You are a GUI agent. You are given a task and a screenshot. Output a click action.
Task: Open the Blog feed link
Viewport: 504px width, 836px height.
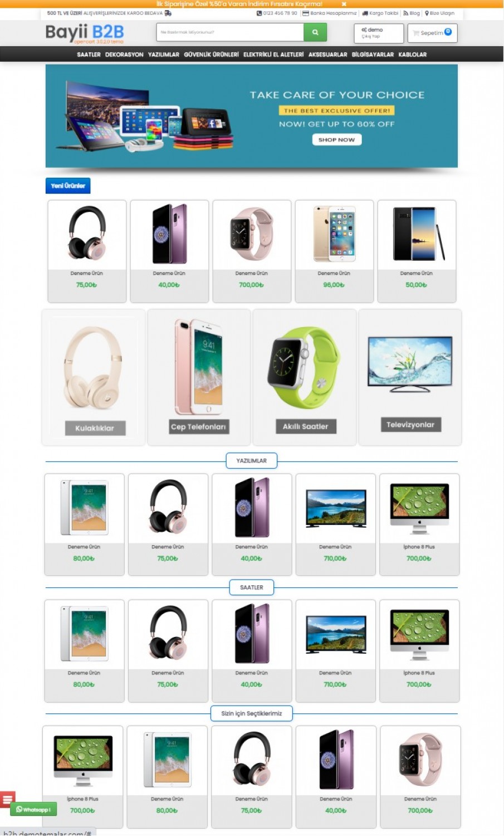point(412,13)
